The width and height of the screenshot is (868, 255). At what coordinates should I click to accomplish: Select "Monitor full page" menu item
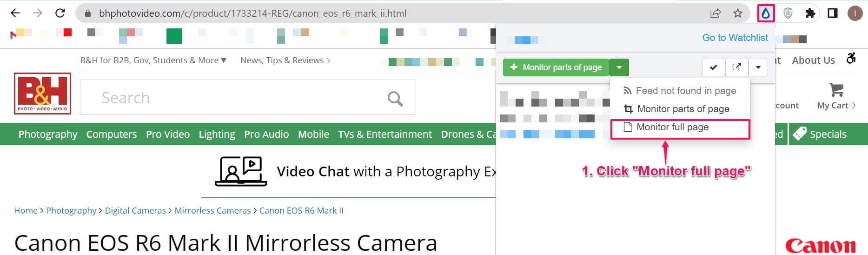[x=672, y=127]
